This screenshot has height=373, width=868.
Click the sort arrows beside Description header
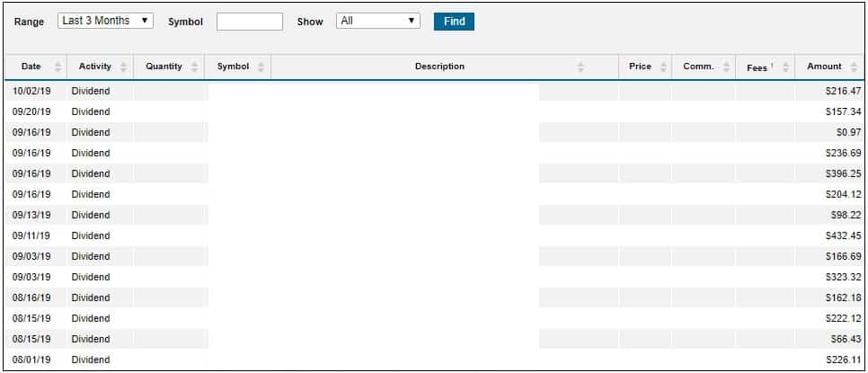(580, 67)
